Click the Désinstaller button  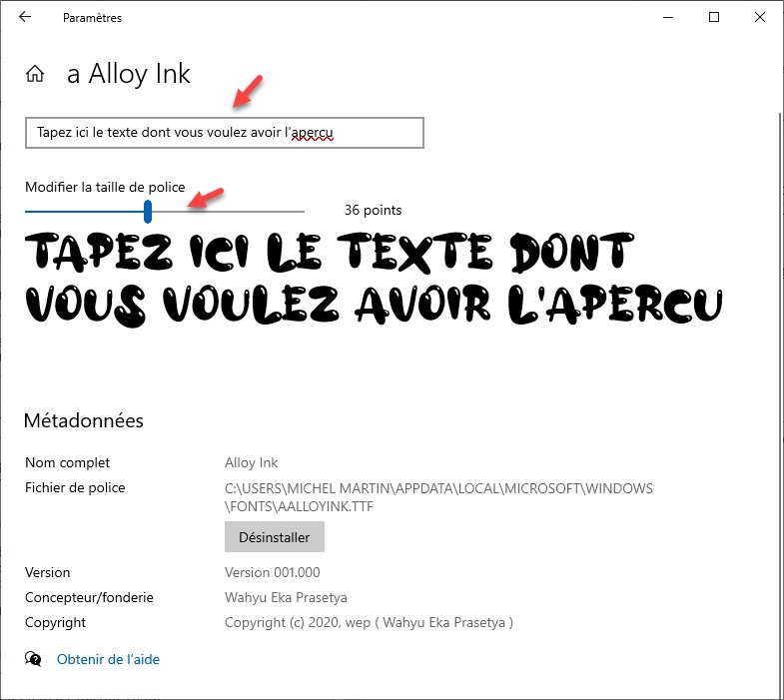275,537
